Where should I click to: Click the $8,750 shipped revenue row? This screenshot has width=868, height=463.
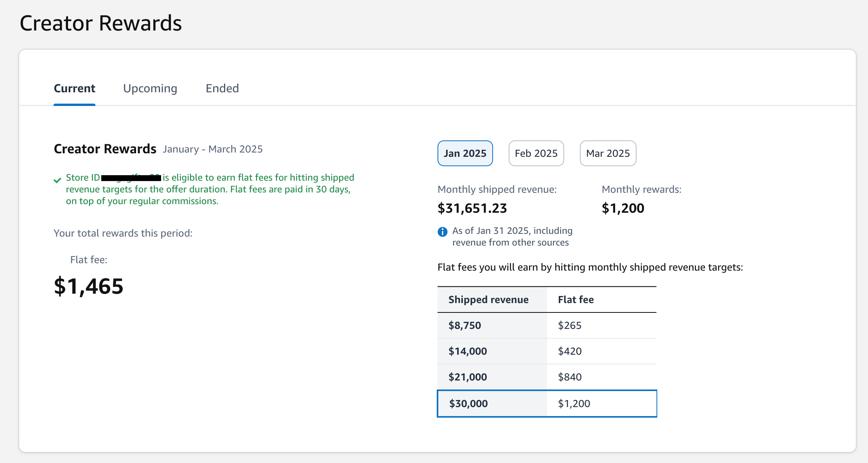tap(464, 325)
